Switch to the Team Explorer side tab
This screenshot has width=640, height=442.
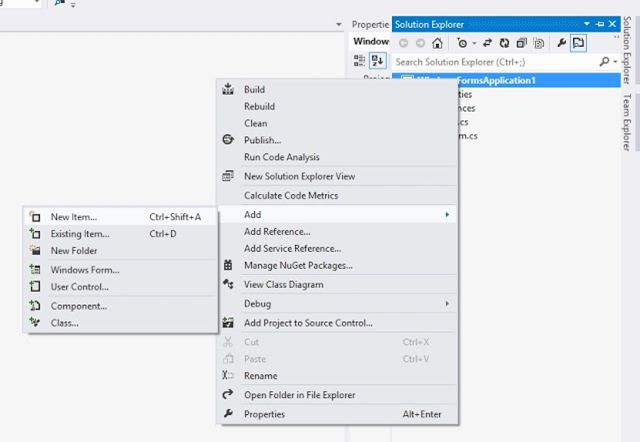tap(627, 120)
